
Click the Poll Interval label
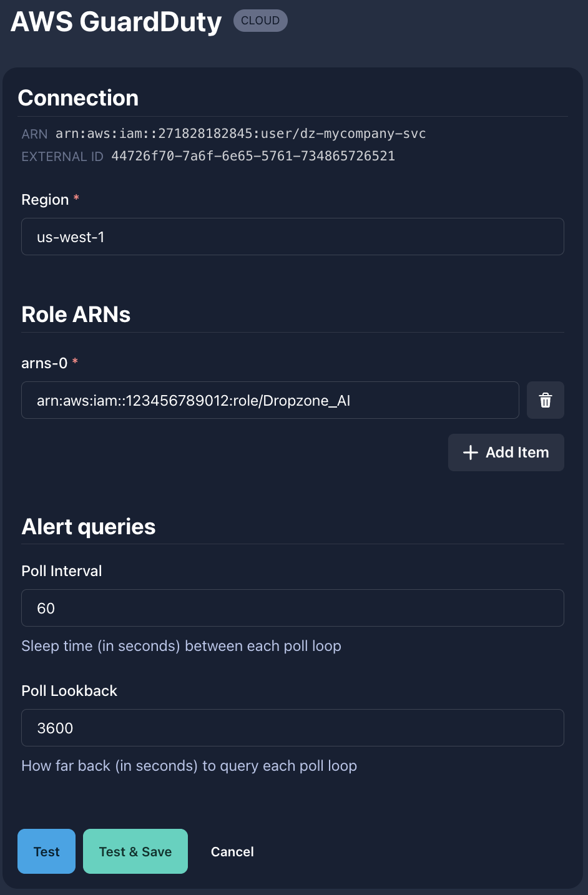[x=61, y=571]
